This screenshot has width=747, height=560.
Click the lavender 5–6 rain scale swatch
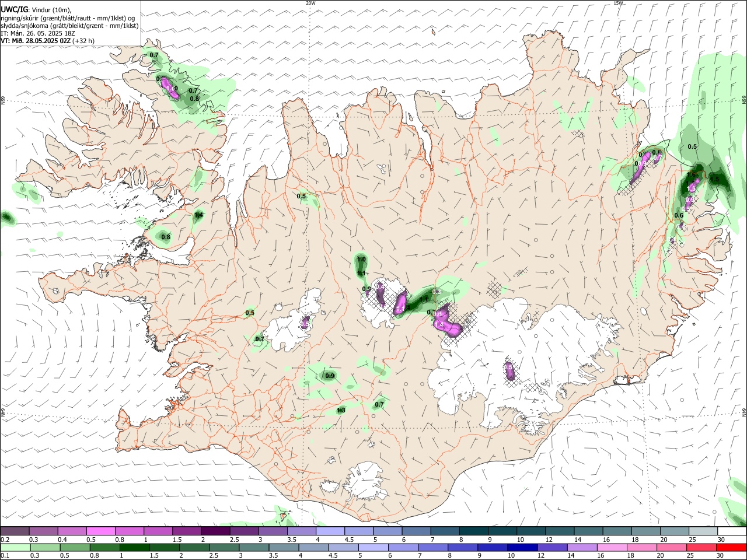coord(373,548)
